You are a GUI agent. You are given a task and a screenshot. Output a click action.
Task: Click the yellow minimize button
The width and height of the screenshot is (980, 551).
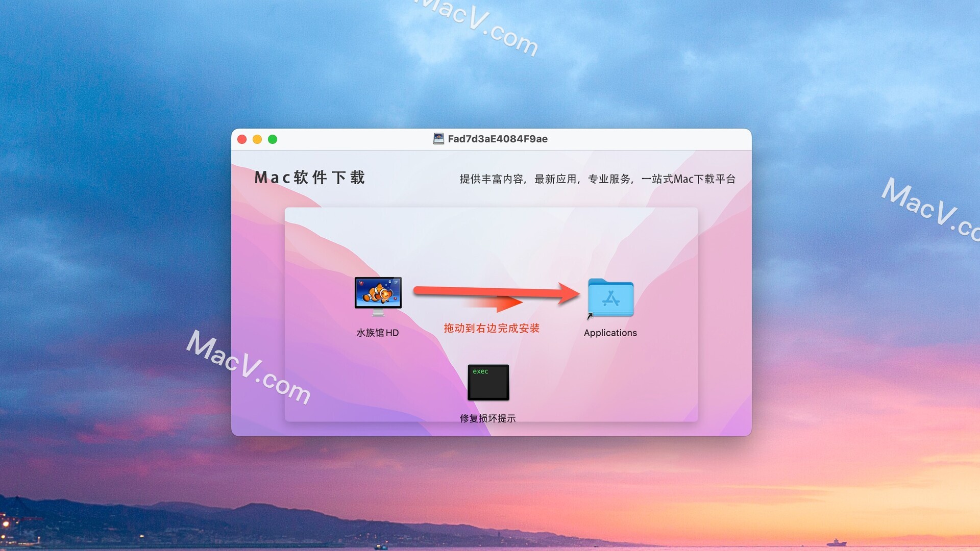(258, 139)
